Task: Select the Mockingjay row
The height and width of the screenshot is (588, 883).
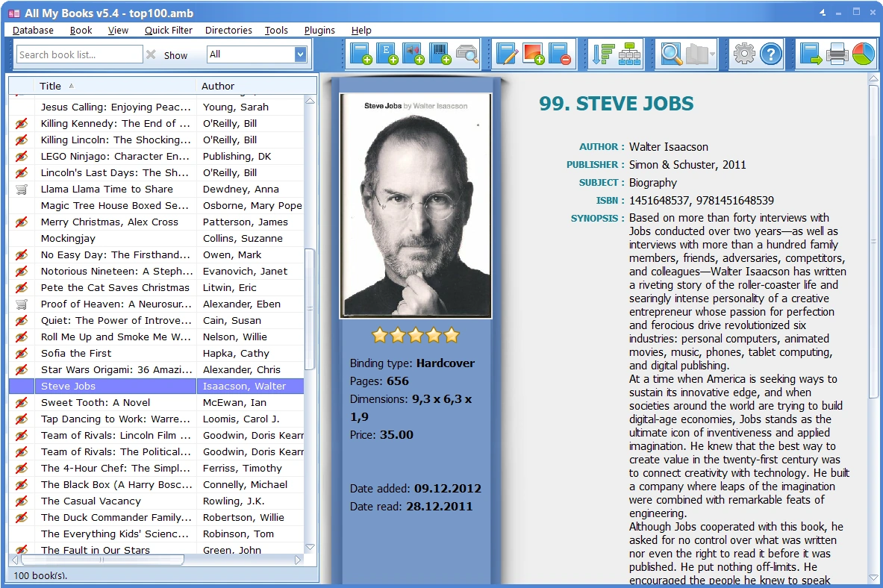Action: tap(157, 238)
